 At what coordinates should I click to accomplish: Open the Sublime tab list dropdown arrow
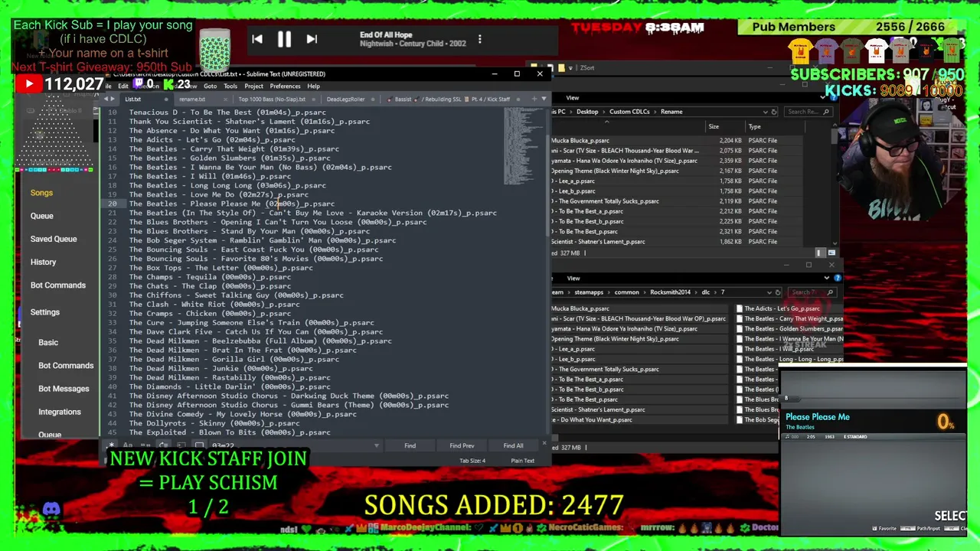544,99
